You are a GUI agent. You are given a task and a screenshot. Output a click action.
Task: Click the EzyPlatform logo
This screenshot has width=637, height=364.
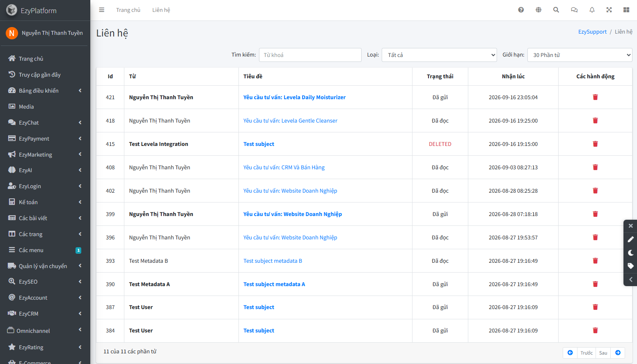pos(12,10)
